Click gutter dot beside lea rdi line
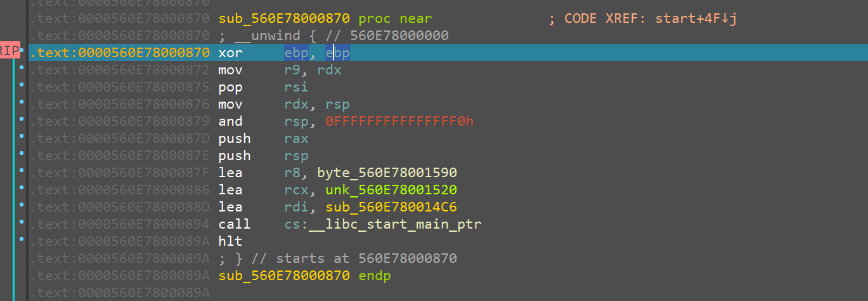Screen dimensions: 868x301 click(22, 204)
